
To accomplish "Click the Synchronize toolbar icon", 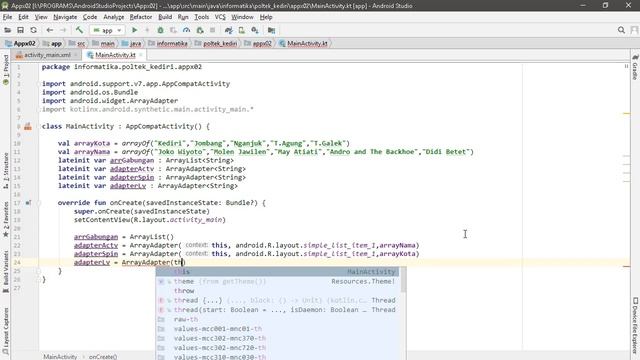I will [x=33, y=30].
